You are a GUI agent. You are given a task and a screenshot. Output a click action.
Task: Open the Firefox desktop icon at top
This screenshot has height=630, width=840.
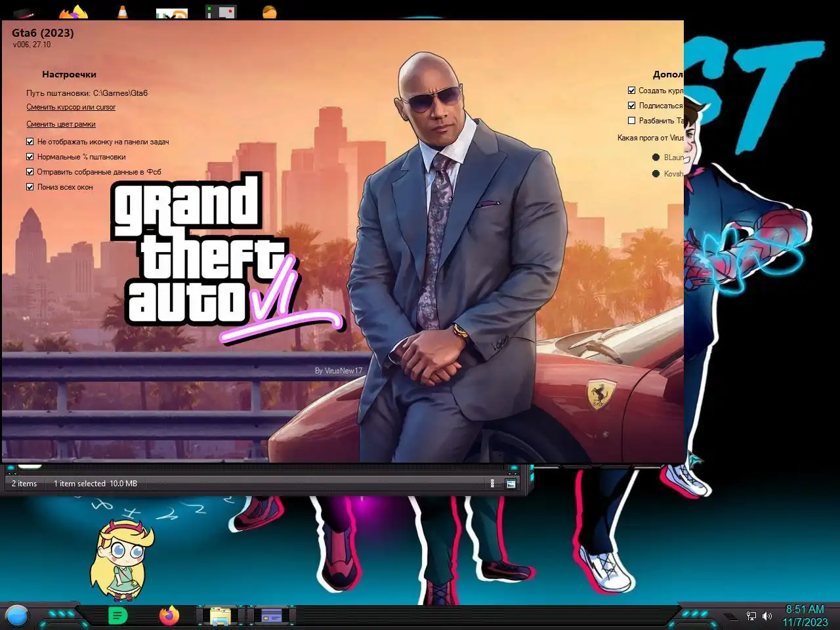click(73, 12)
